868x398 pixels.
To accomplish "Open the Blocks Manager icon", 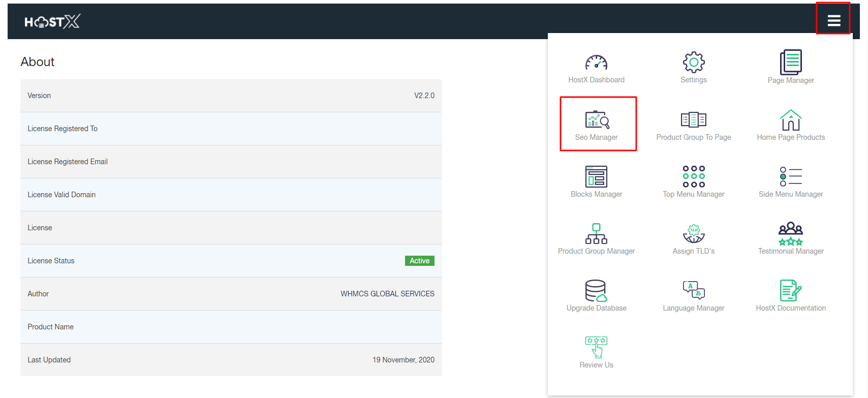I will (x=596, y=177).
